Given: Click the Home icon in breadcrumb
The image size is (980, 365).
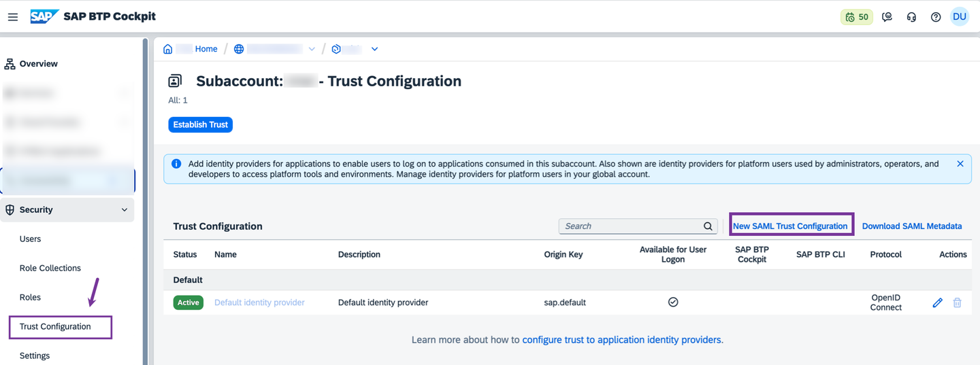Looking at the screenshot, I should (168, 49).
